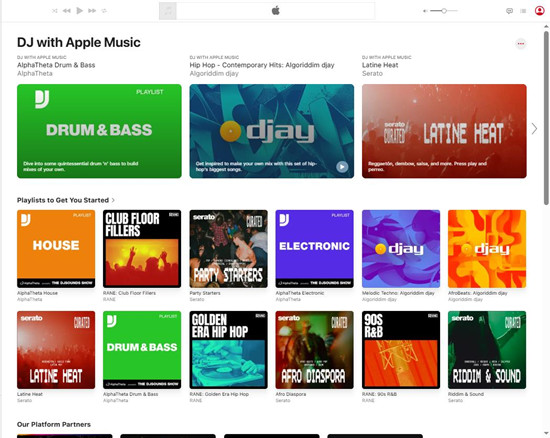The height and width of the screenshot is (438, 550).
Task: Click 'RANE: Club Floor Fillers' caption
Action: tap(129, 293)
